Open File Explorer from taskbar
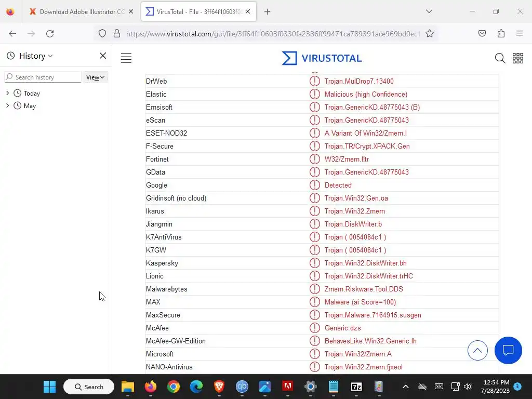This screenshot has width=532, height=399. coord(128,387)
